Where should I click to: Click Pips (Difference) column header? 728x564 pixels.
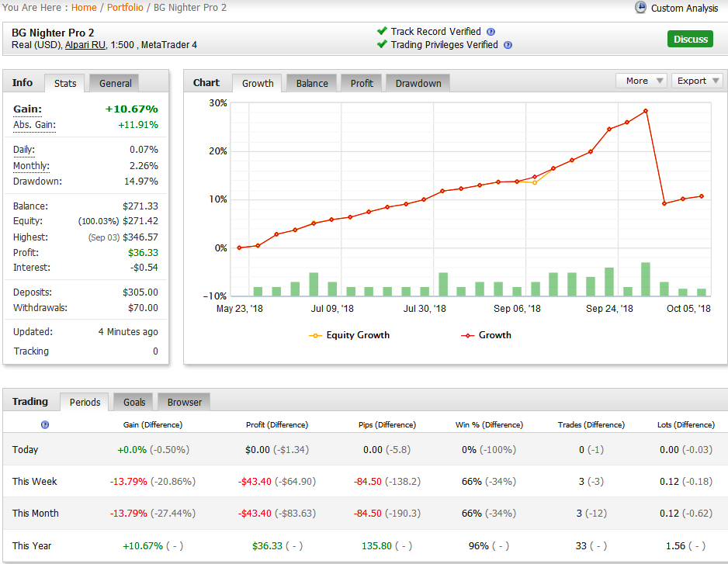coord(387,424)
